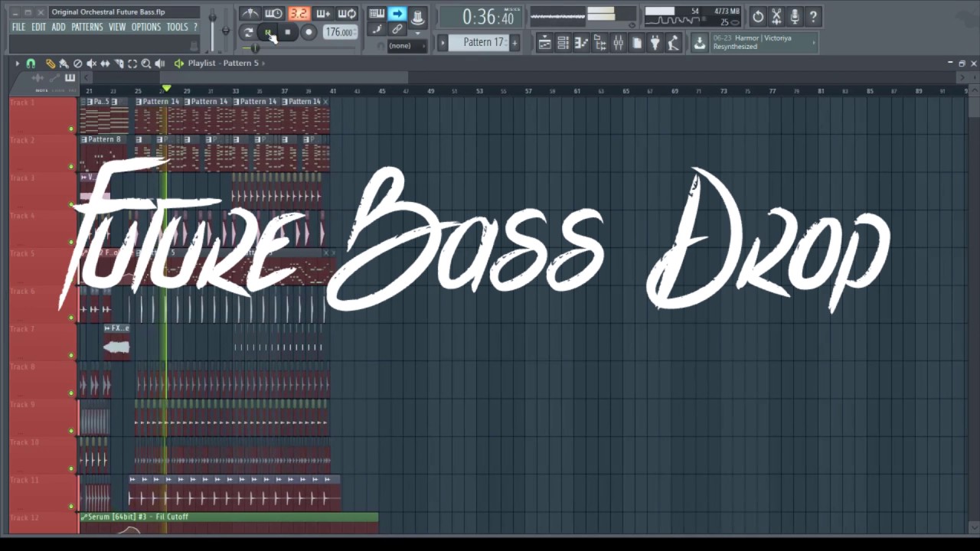980x551 pixels.
Task: Click the 176.000 tempo field
Action: 339,32
